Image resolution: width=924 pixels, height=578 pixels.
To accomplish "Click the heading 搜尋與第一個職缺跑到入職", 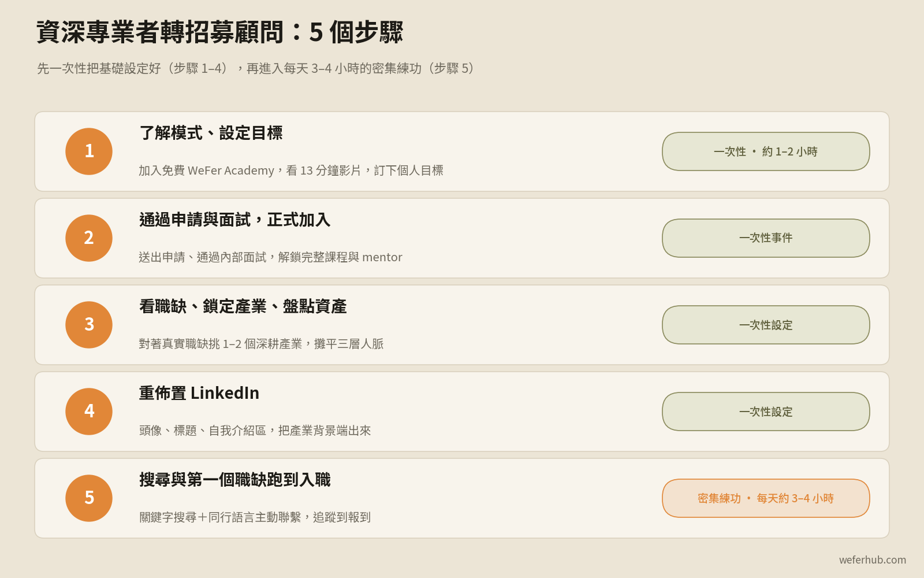I will pyautogui.click(x=234, y=480).
